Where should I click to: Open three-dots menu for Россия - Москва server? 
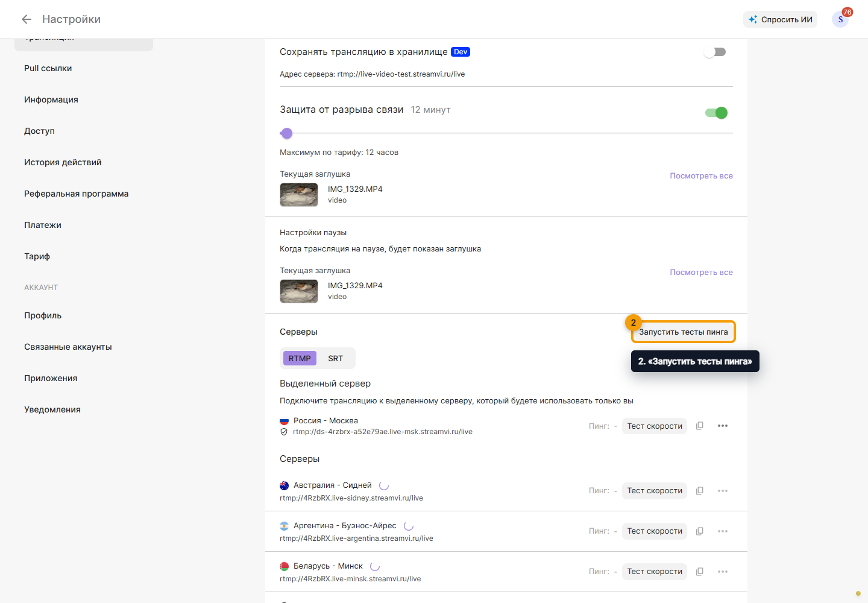point(723,426)
